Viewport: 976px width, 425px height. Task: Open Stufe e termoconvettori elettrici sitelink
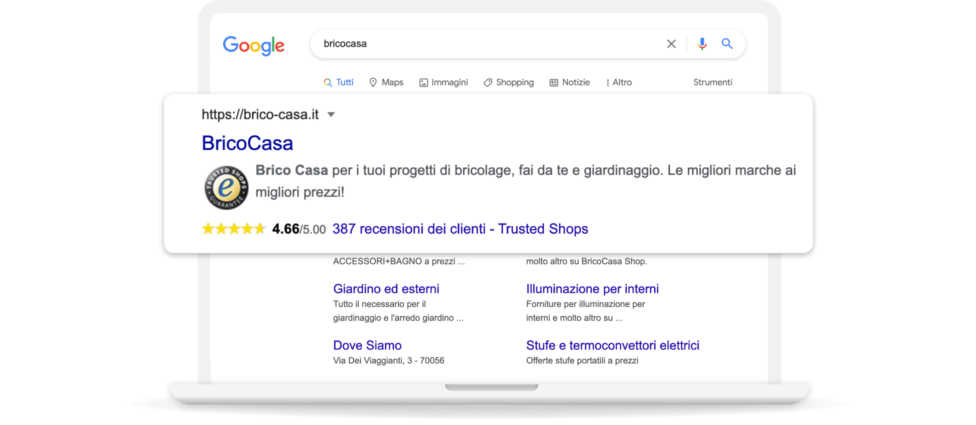tap(612, 345)
